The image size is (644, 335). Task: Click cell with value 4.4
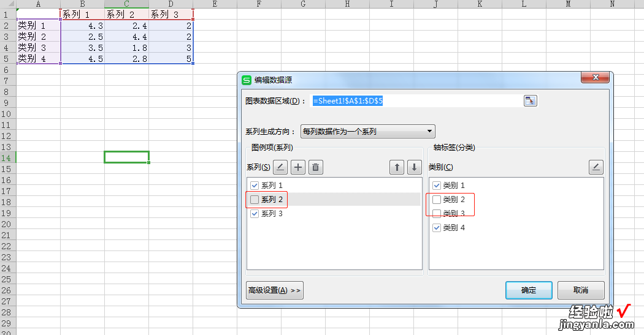(126, 37)
